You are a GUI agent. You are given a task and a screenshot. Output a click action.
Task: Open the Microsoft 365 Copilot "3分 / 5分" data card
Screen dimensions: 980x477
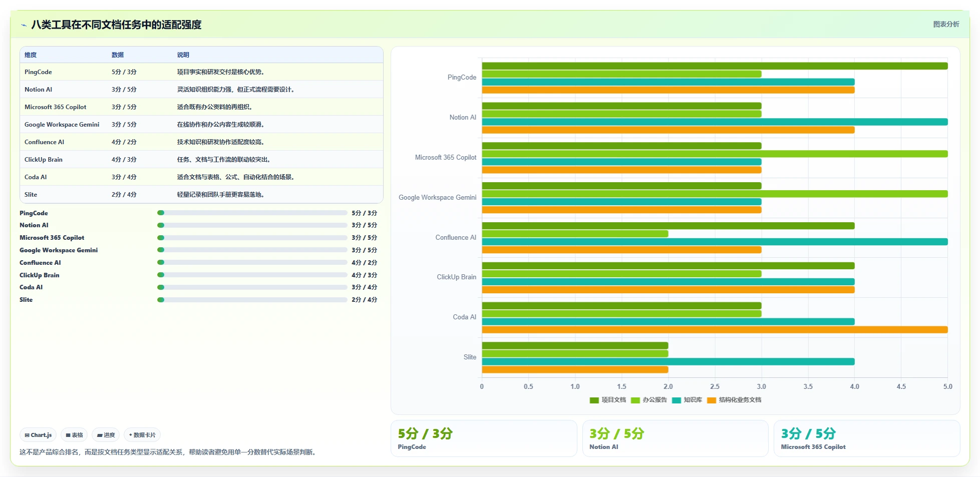click(867, 438)
